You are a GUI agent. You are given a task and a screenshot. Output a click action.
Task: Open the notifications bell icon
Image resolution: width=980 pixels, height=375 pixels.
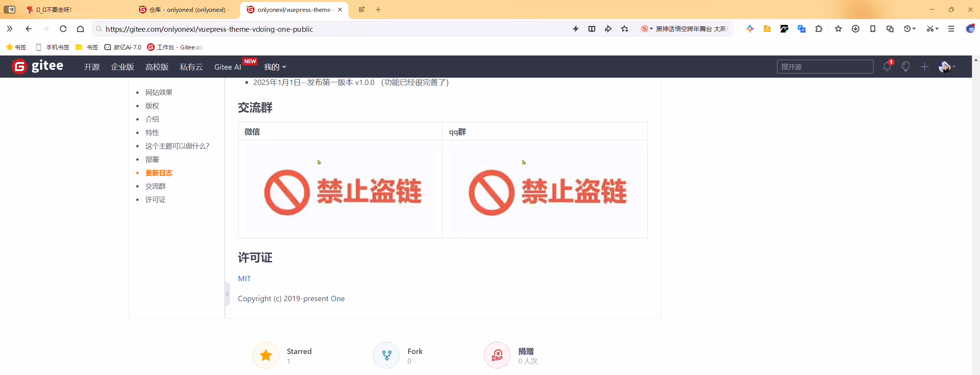click(887, 67)
